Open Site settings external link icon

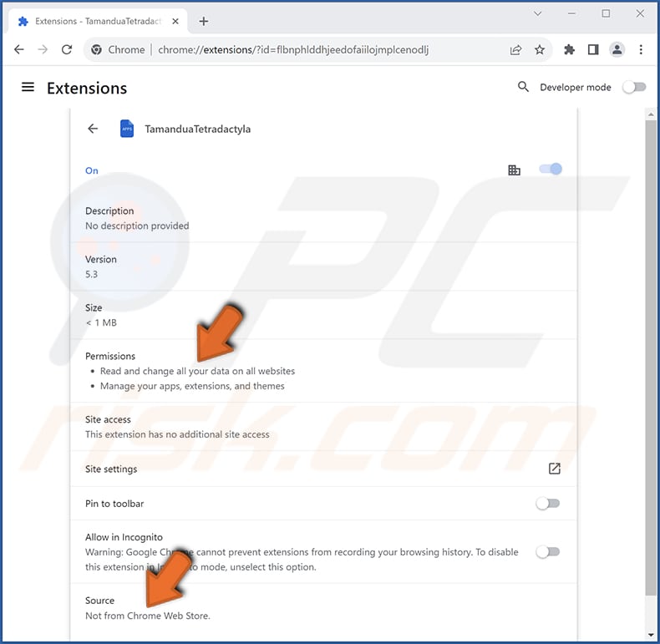[555, 469]
